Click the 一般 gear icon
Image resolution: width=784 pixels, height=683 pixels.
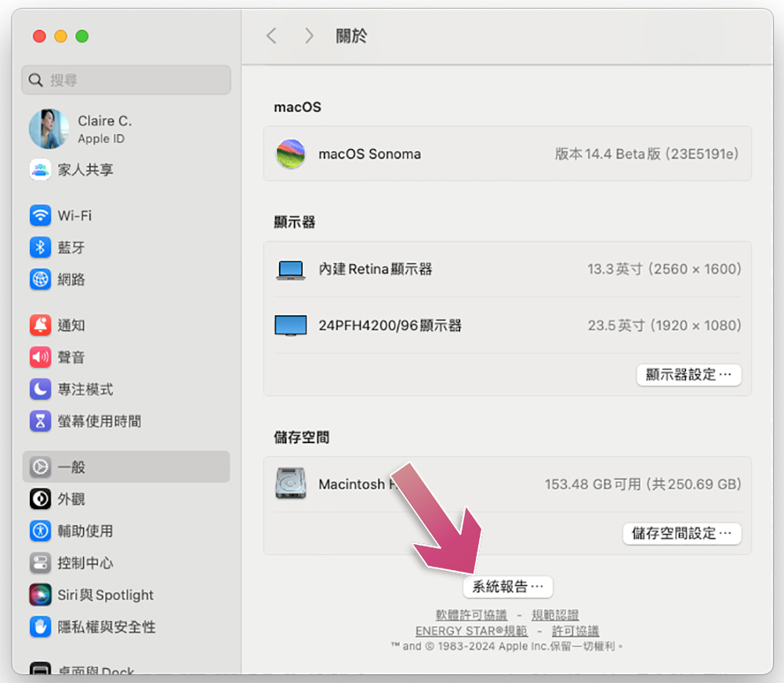tap(40, 467)
